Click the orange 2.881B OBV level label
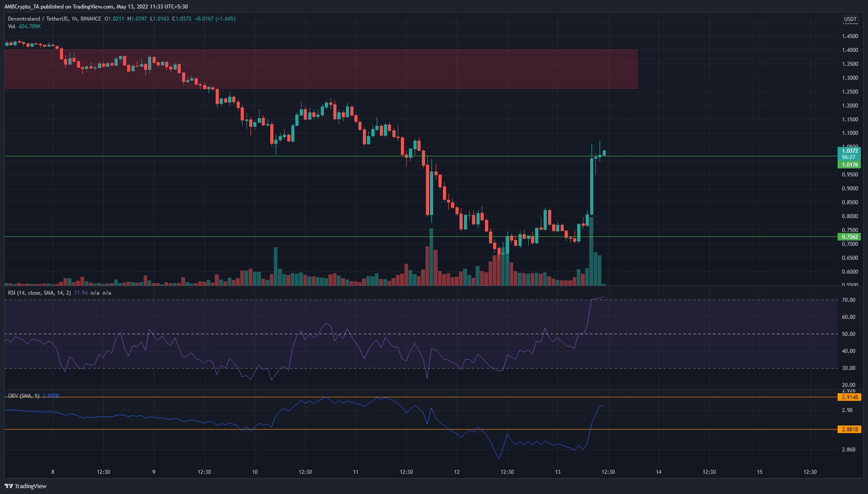 pos(850,430)
